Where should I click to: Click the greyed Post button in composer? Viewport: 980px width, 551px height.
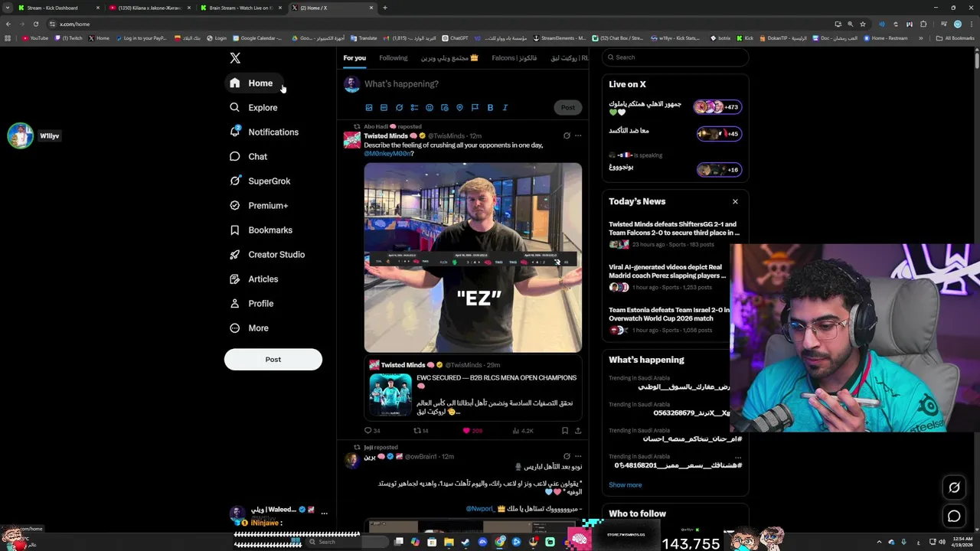[x=567, y=108]
